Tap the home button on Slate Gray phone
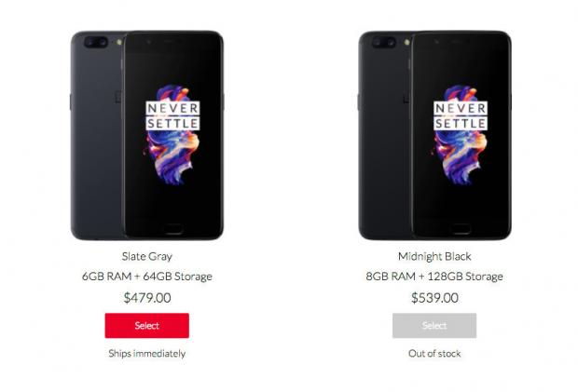This screenshot has width=578, height=392. (172, 228)
